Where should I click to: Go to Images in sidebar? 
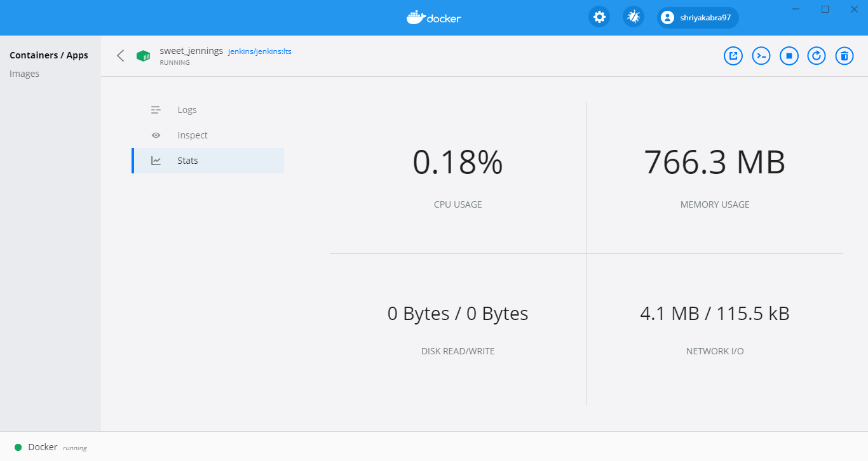coord(25,74)
